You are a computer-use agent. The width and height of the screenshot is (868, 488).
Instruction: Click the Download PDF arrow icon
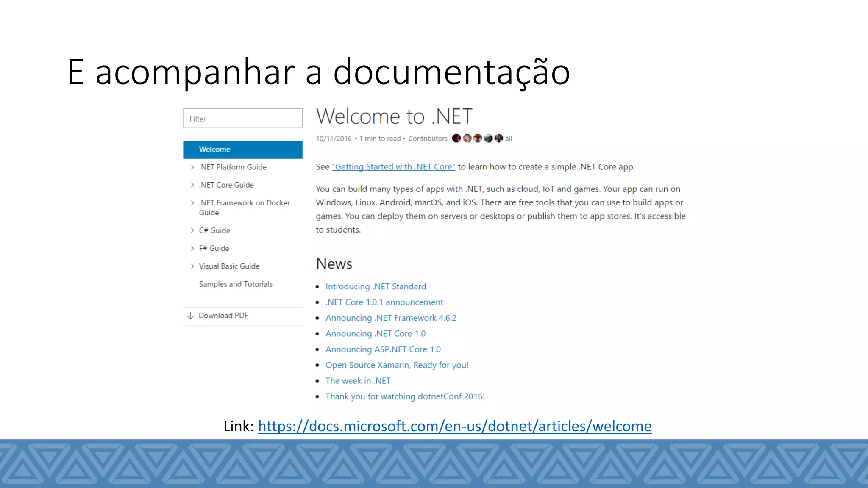coord(191,316)
